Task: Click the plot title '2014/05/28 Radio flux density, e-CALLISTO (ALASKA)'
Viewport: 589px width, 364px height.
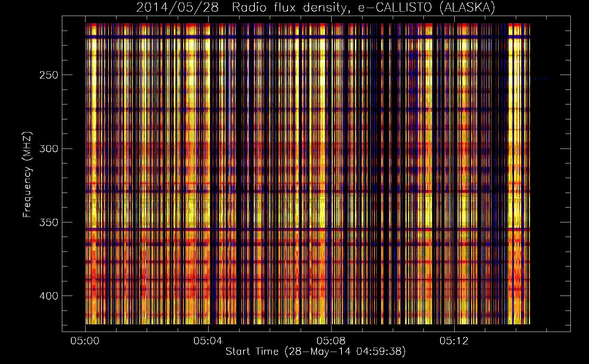Action: [316, 7]
